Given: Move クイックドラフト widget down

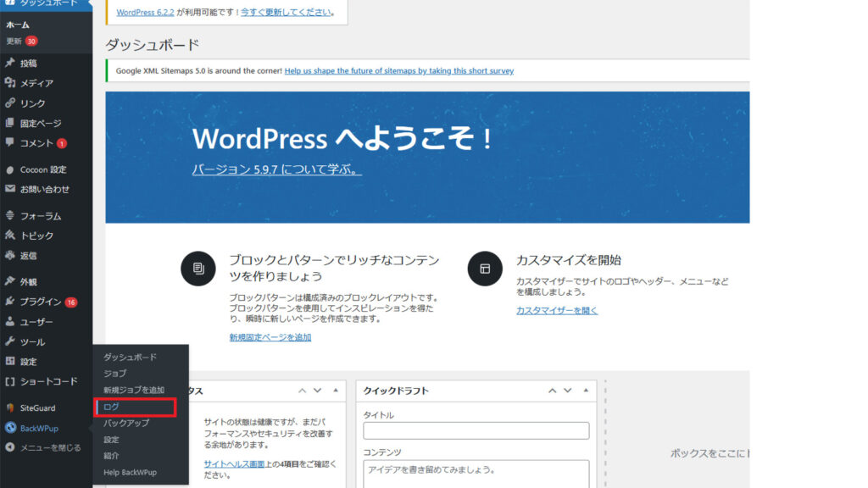Looking at the screenshot, I should (567, 391).
